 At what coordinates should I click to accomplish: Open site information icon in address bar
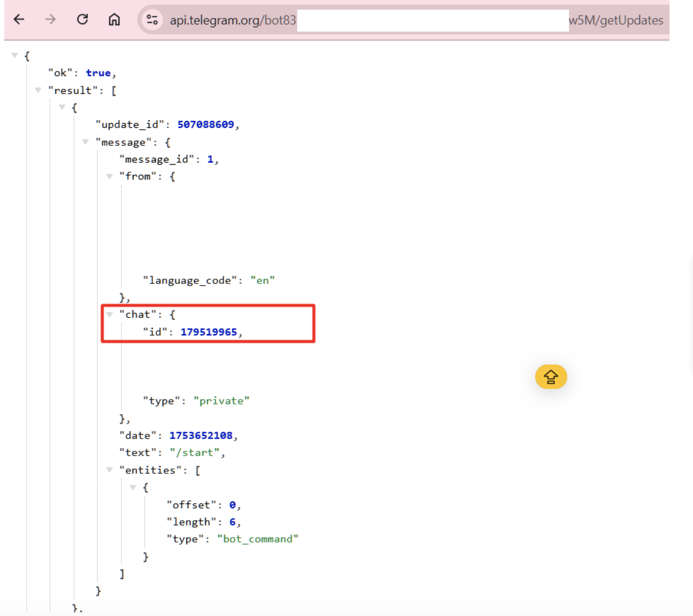[x=152, y=20]
